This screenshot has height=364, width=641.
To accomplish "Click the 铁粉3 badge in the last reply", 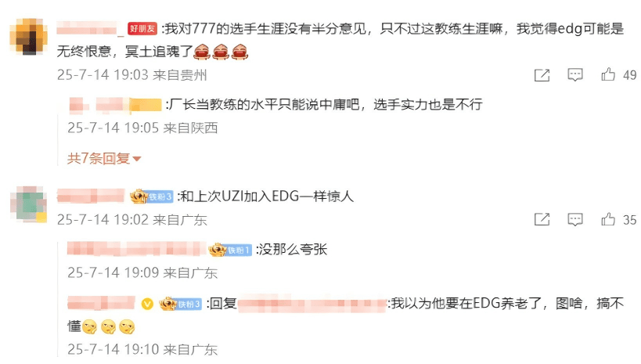I will [x=180, y=304].
